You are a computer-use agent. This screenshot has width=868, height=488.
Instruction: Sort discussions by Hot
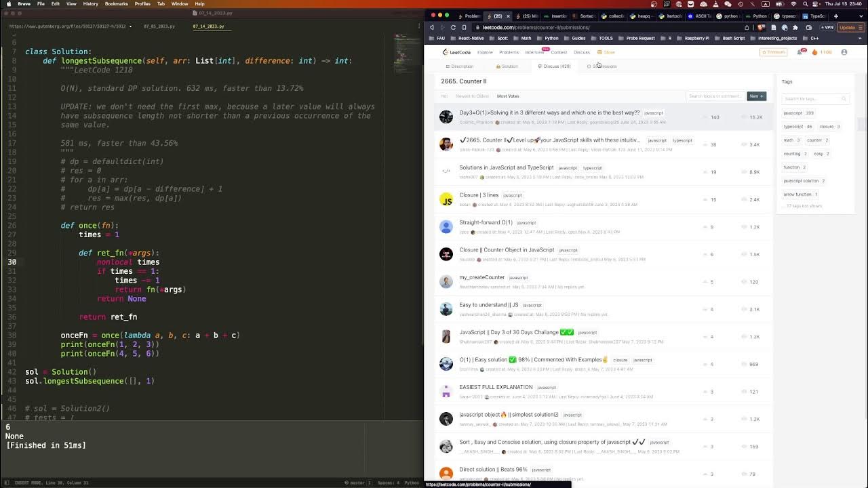[x=444, y=96]
